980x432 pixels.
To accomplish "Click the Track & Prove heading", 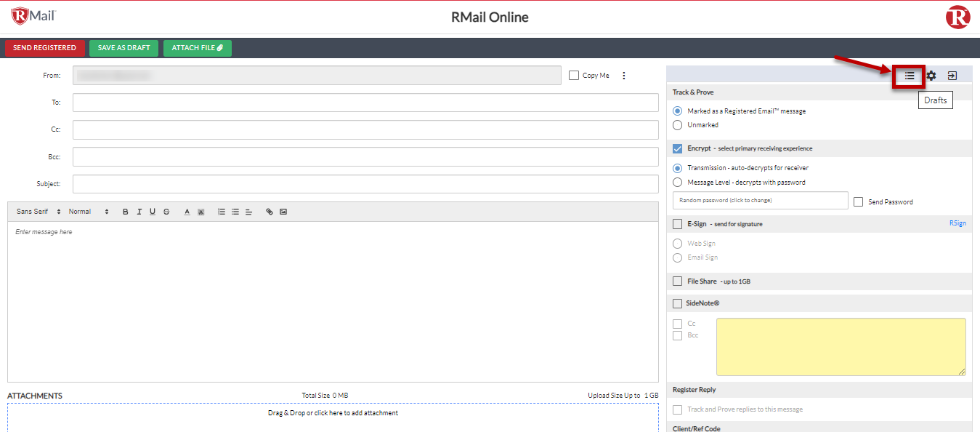I will click(693, 92).
